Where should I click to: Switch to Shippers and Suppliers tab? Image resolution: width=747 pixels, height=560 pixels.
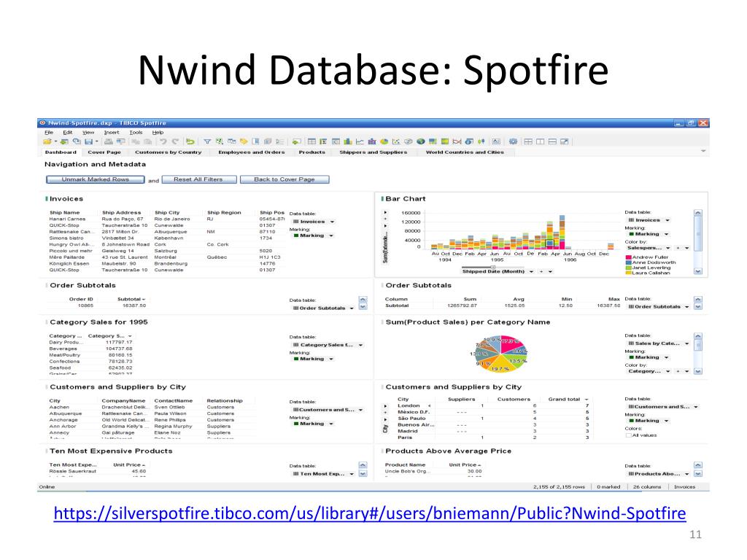[x=373, y=152]
